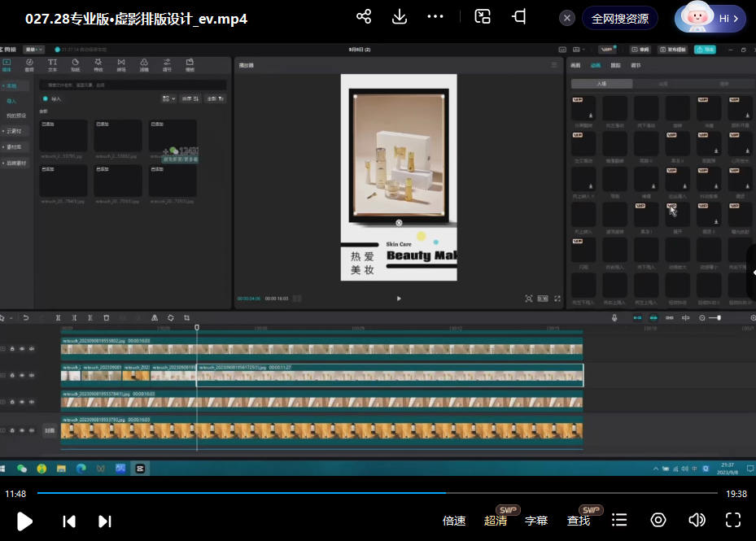Click the trash delete icon in timeline toolbar
The height and width of the screenshot is (541, 756).
(x=106, y=317)
